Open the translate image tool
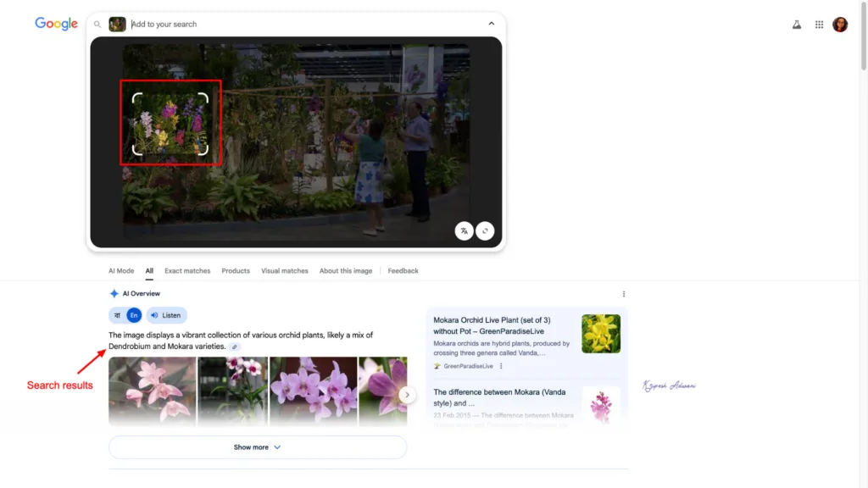The width and height of the screenshot is (868, 488). click(464, 230)
